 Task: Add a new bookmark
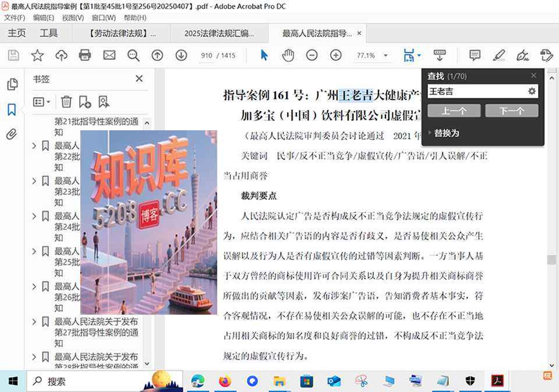(85, 102)
